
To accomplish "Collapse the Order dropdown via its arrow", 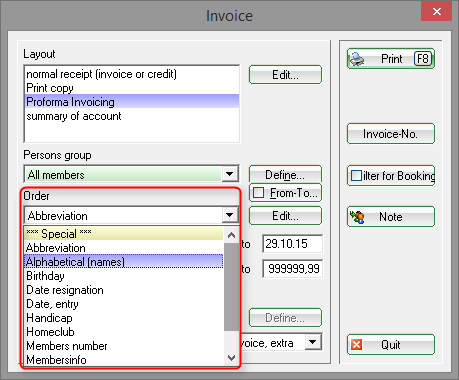I will click(230, 215).
